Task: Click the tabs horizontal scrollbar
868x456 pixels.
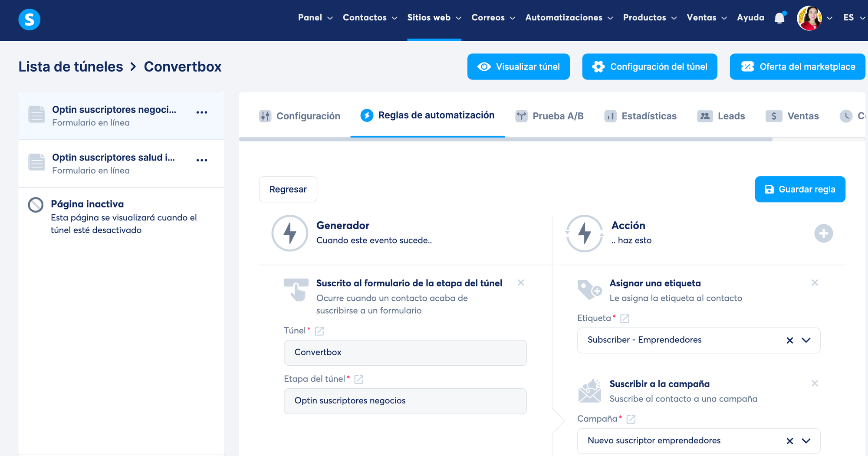Action: point(506,139)
